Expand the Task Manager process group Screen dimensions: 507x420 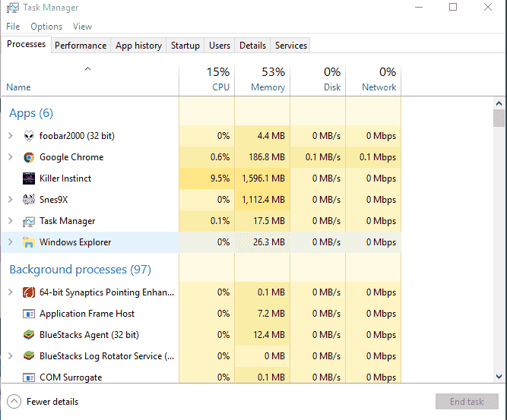tap(11, 221)
